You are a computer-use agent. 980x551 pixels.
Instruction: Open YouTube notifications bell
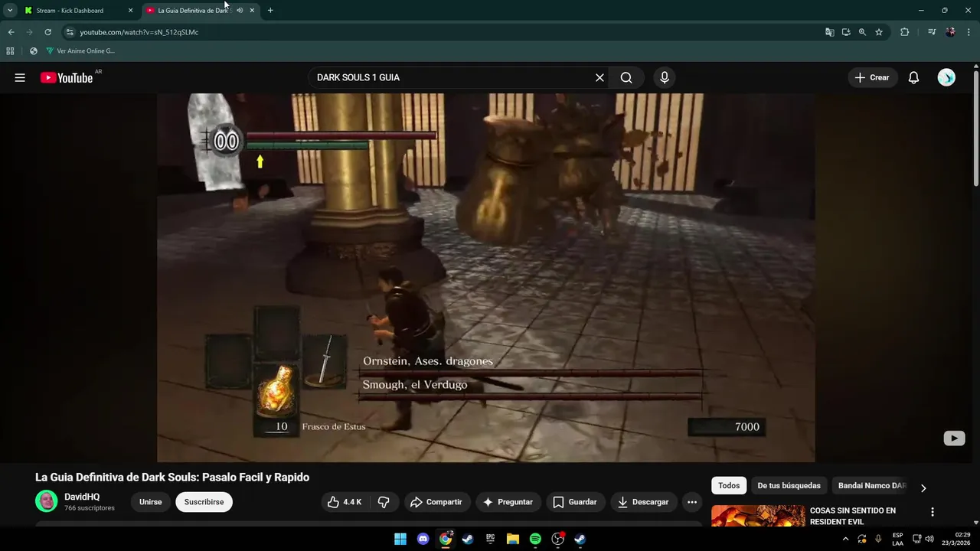point(913,77)
